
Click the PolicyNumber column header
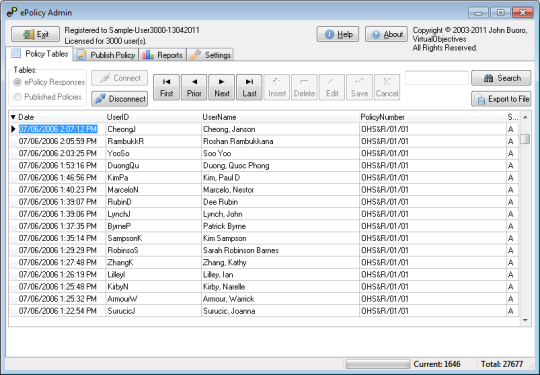(433, 117)
